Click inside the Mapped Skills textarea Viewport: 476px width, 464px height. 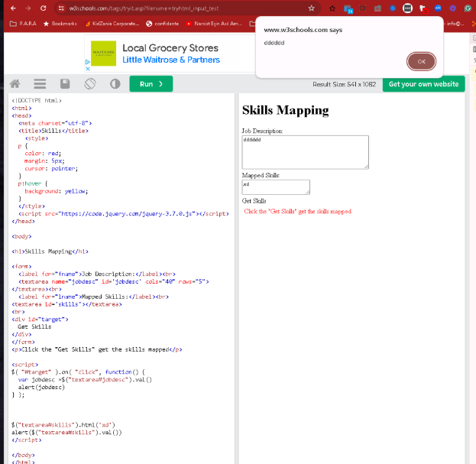(x=276, y=187)
